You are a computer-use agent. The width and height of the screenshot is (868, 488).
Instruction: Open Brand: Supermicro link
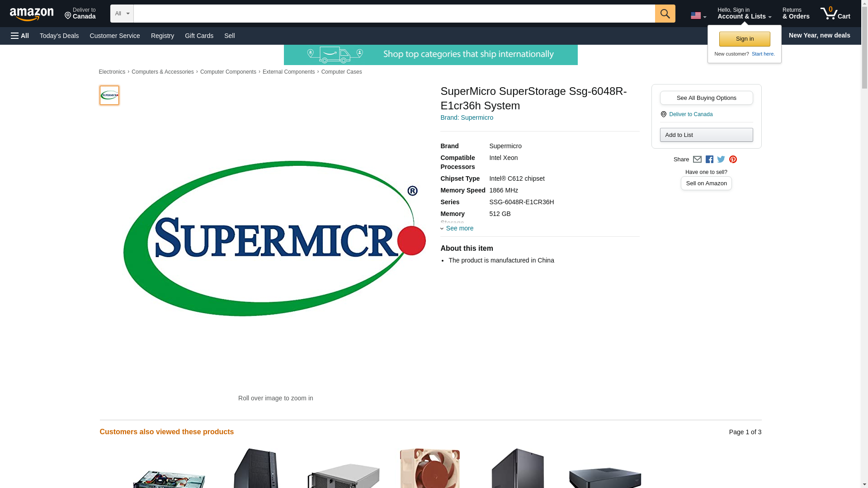point(467,117)
